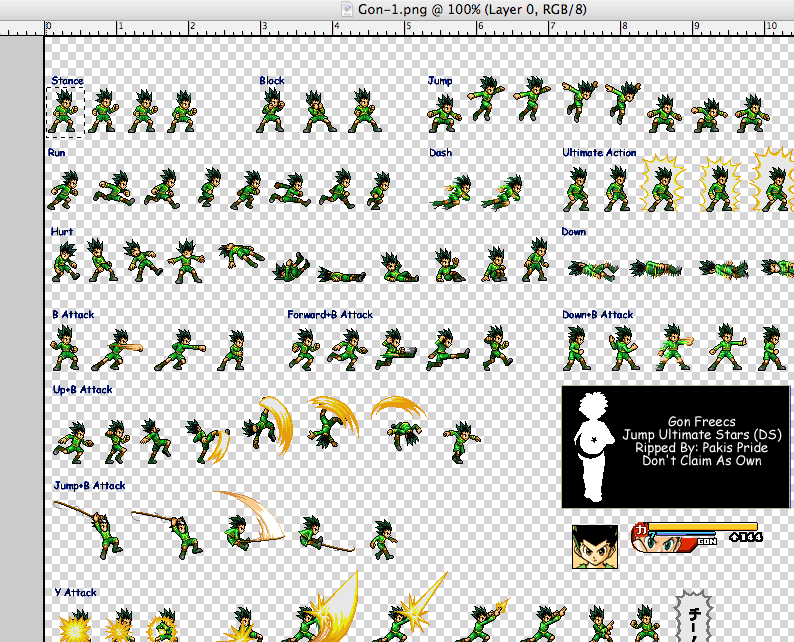The height and width of the screenshot is (642, 794).
Task: Click the white Gon silhouette in credit box
Action: (593, 447)
